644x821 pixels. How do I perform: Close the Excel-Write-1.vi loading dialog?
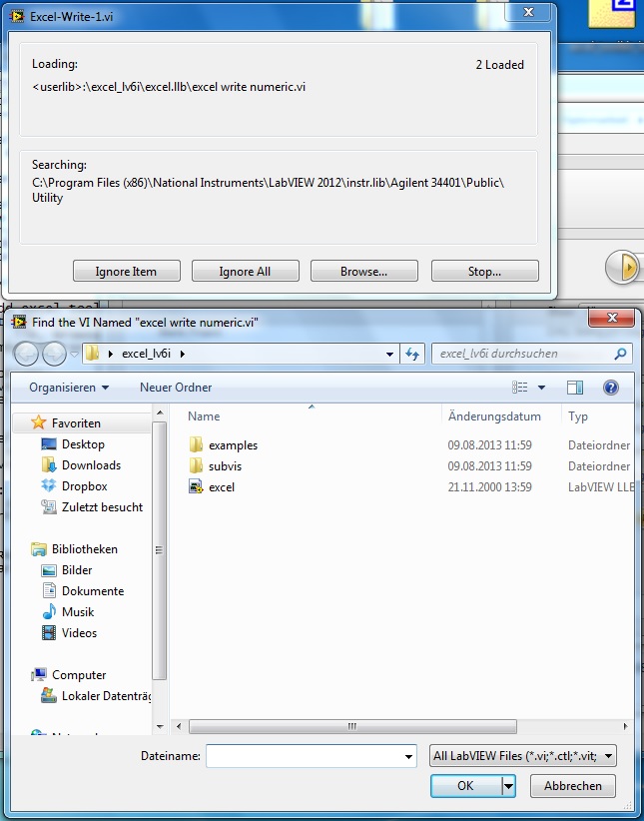click(x=528, y=13)
